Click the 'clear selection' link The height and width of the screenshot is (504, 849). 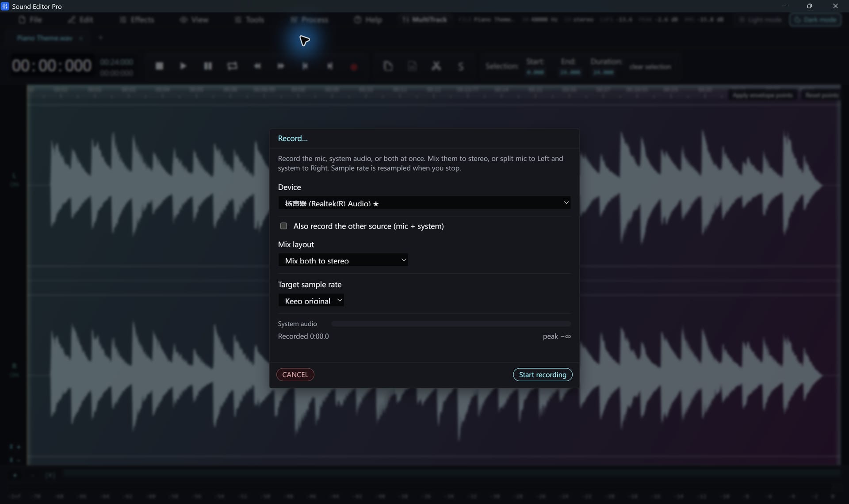(650, 67)
